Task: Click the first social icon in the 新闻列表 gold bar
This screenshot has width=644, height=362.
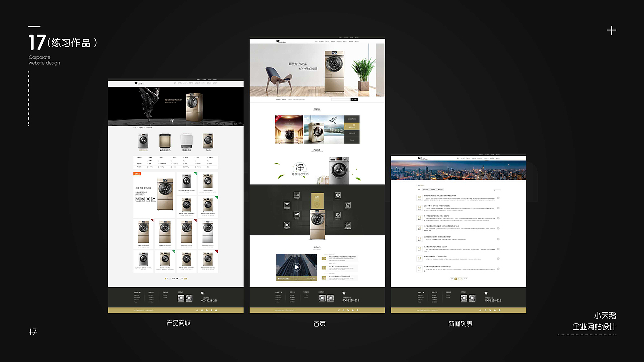Action: 480,310
